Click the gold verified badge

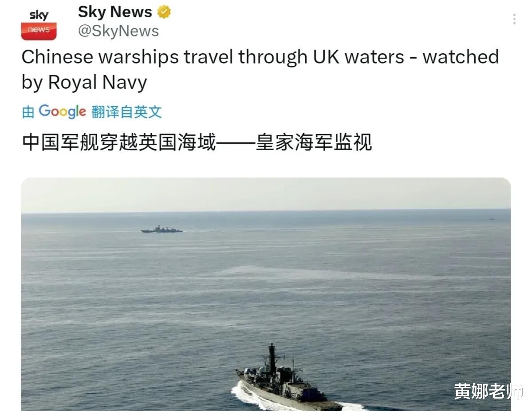(164, 12)
